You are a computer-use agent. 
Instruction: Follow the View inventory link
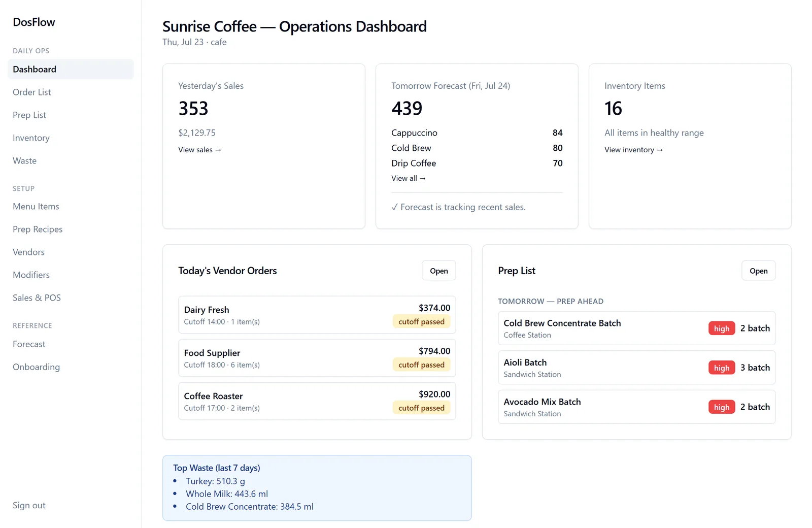click(633, 150)
